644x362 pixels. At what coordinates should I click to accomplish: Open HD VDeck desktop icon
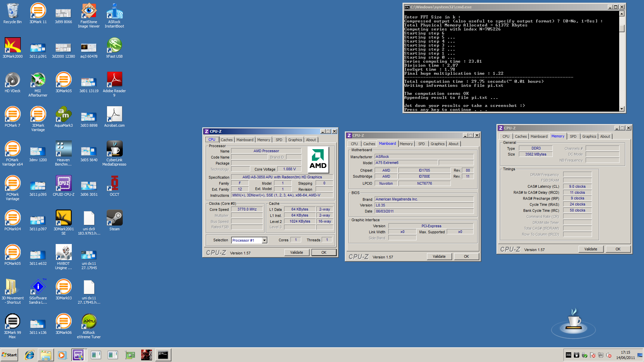click(x=12, y=82)
